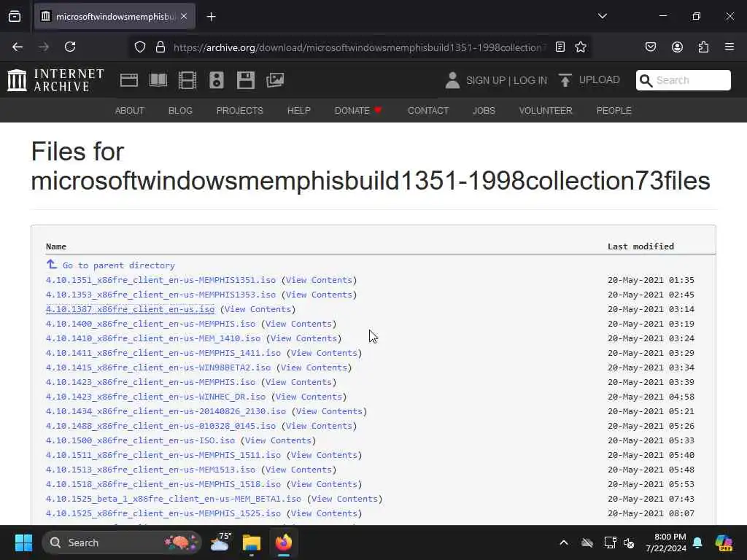Close the microsoftwindowsmemphis tab

pos(184,17)
